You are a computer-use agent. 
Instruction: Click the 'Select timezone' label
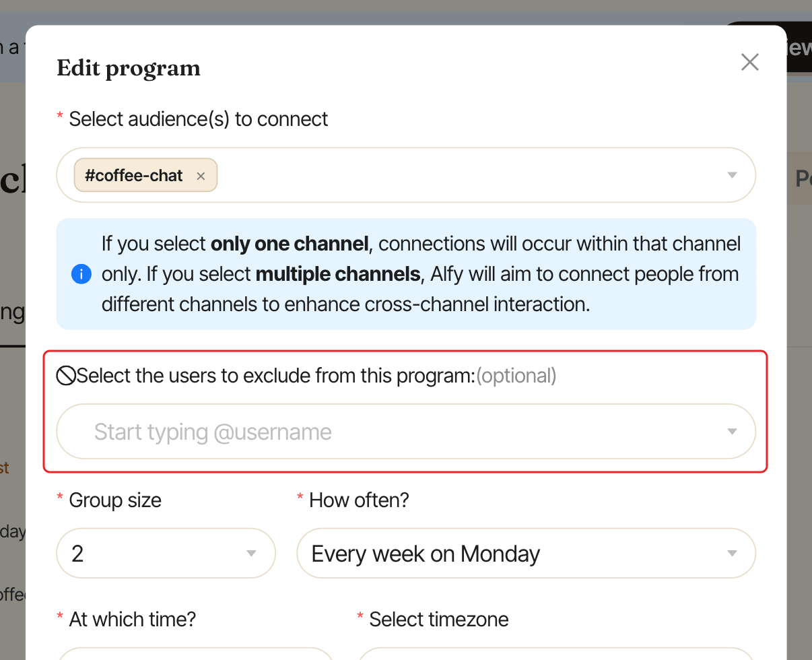coord(439,619)
